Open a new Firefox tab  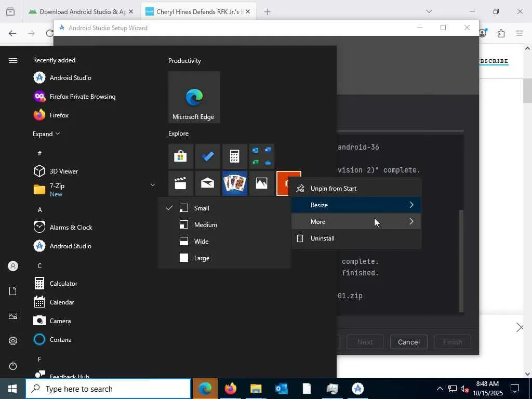coord(268,12)
